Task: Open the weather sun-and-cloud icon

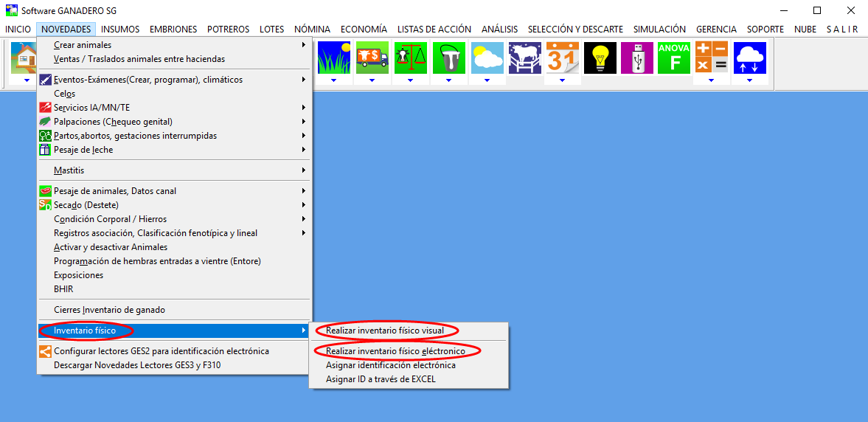Action: pyautogui.click(x=487, y=58)
